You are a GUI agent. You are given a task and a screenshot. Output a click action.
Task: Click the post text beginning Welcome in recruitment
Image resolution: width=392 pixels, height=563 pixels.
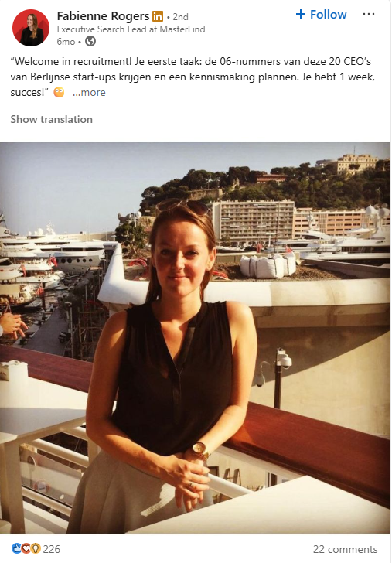193,77
